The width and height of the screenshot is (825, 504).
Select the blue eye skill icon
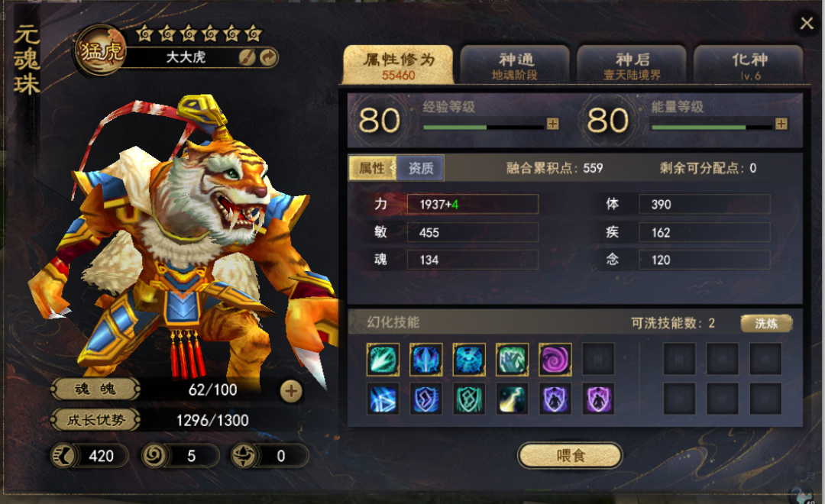pos(469,360)
